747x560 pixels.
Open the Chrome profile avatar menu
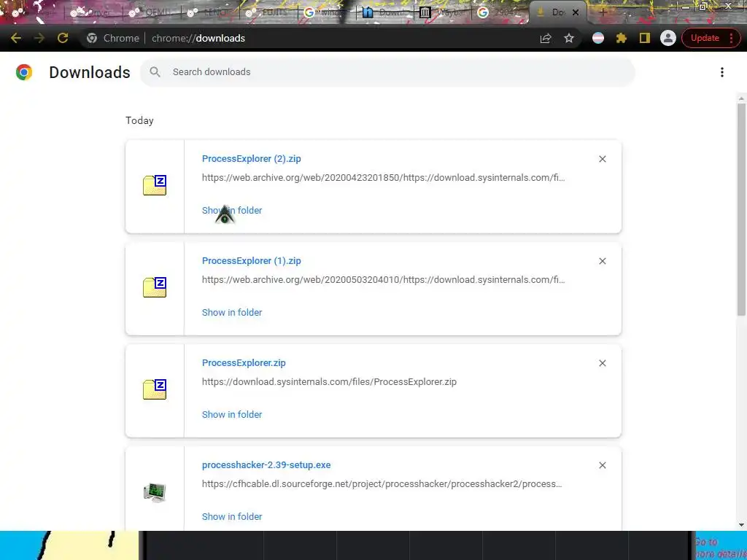[668, 38]
